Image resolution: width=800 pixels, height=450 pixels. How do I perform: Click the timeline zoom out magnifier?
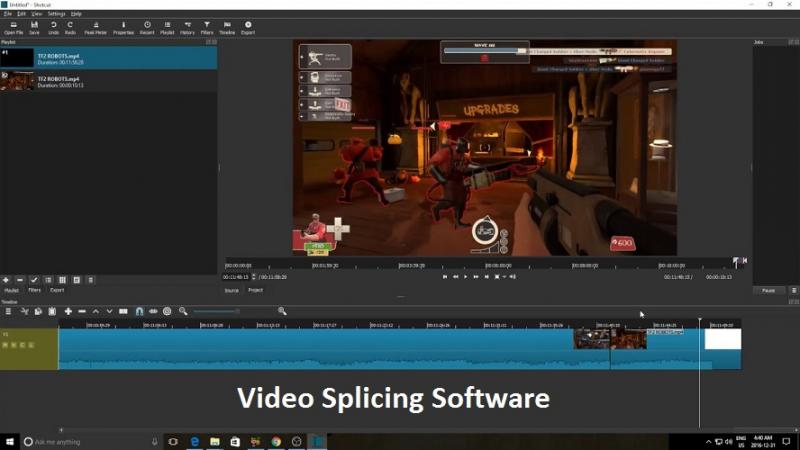pyautogui.click(x=183, y=311)
